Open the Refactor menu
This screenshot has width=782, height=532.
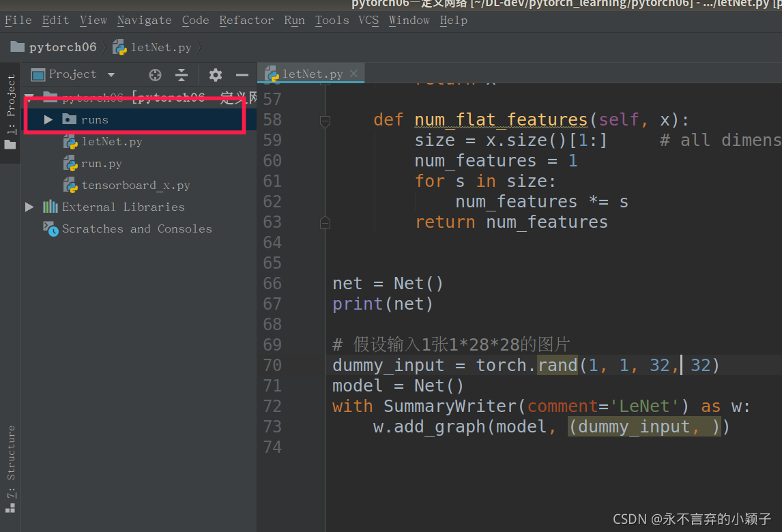point(246,20)
